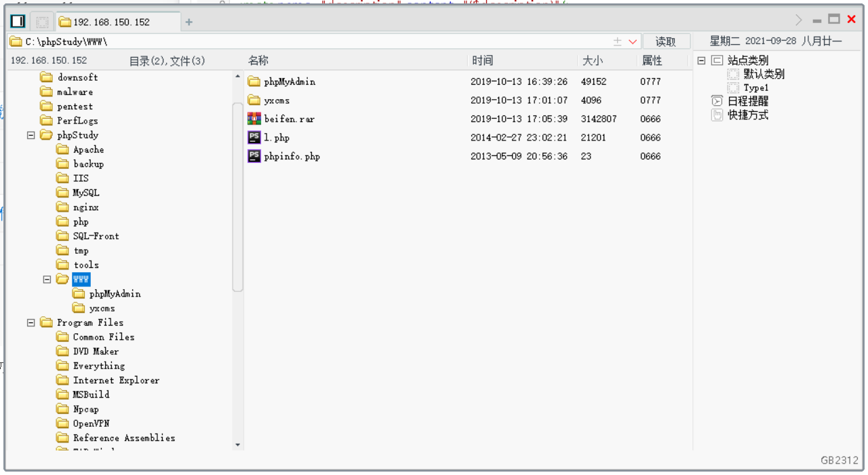The image size is (868, 475).
Task: Select the PerfLogs folder in the tree
Action: click(x=77, y=121)
